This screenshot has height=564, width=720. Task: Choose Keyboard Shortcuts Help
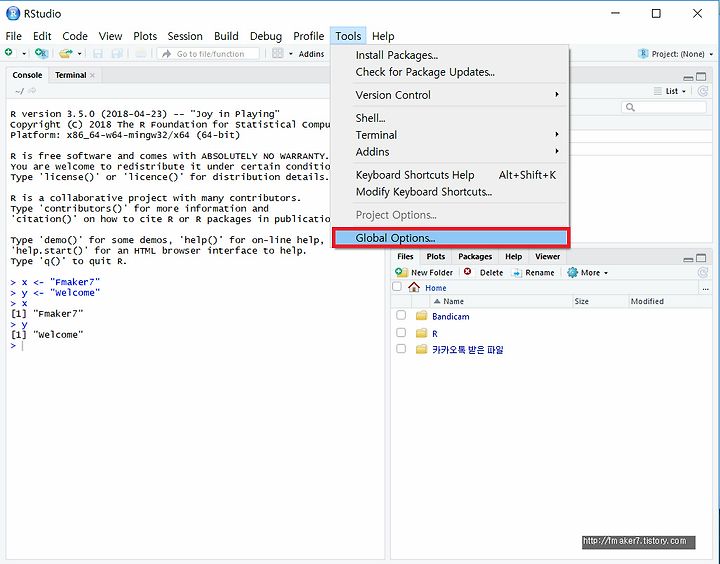coord(450,175)
